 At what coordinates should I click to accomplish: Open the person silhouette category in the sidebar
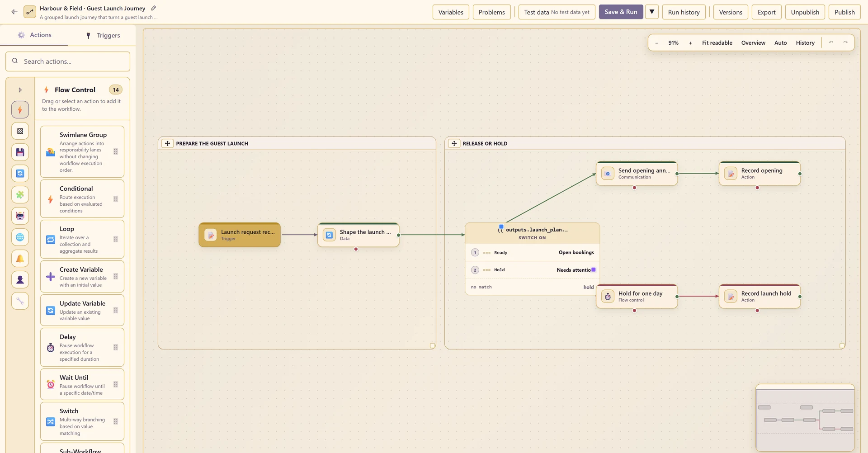(20, 279)
